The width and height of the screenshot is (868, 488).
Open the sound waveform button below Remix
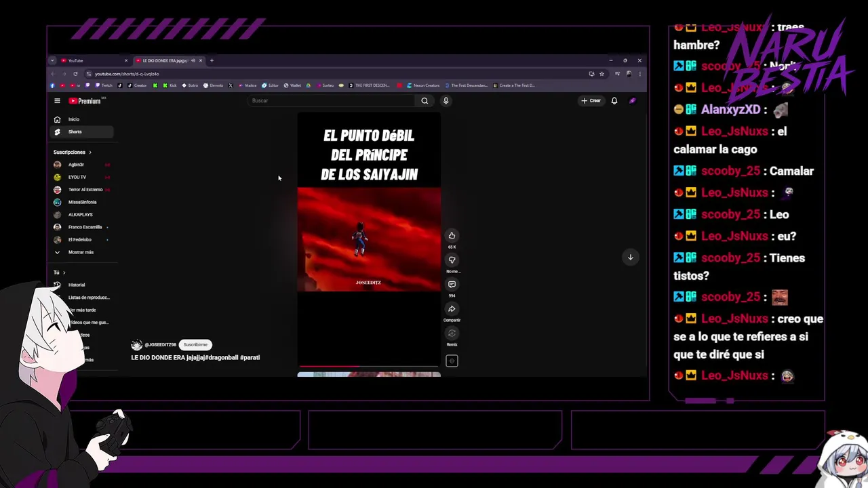point(452,361)
